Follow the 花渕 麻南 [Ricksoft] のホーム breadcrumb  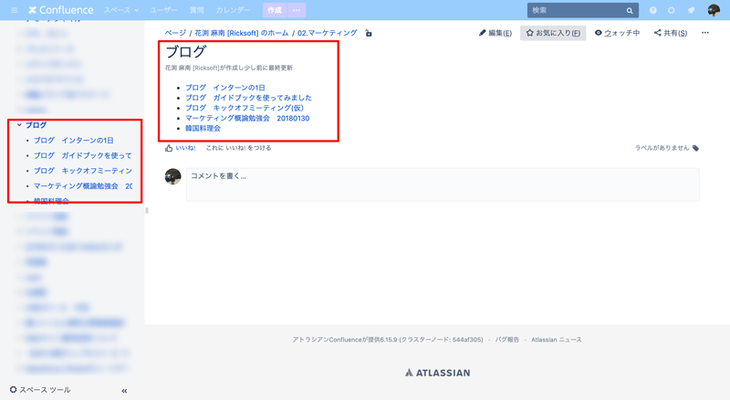[x=241, y=33]
